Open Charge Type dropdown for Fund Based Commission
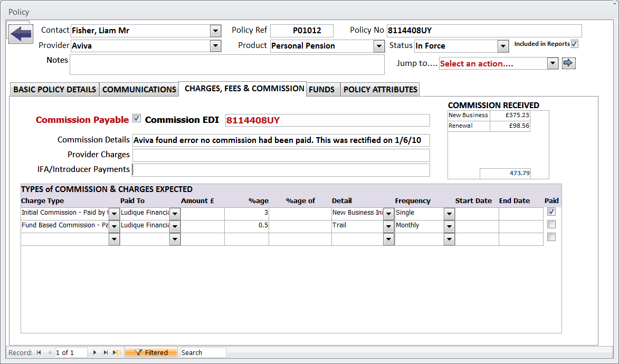Screen dimensions: 619x364 [x=114, y=226]
